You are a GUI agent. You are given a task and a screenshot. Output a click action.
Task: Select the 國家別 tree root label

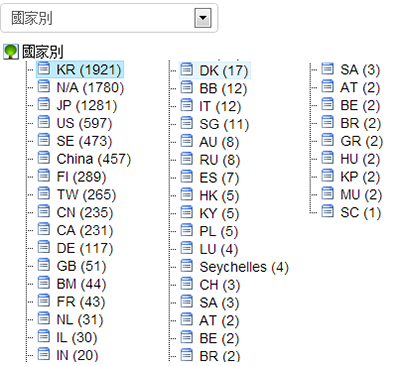click(x=43, y=52)
